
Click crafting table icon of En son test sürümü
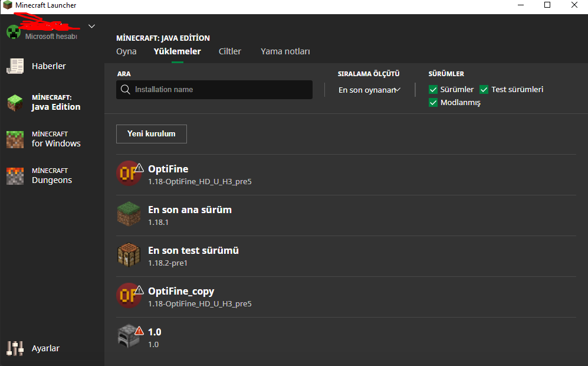pos(129,255)
